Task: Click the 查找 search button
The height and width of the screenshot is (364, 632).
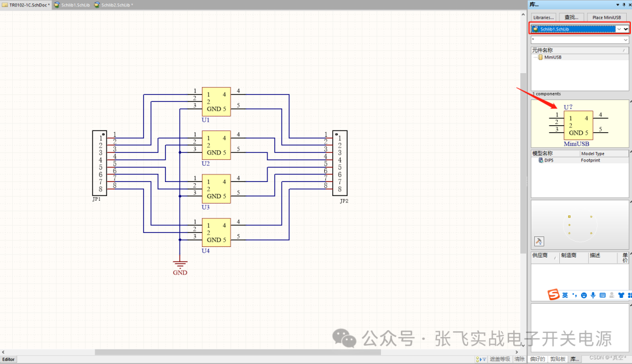Action: click(x=571, y=17)
